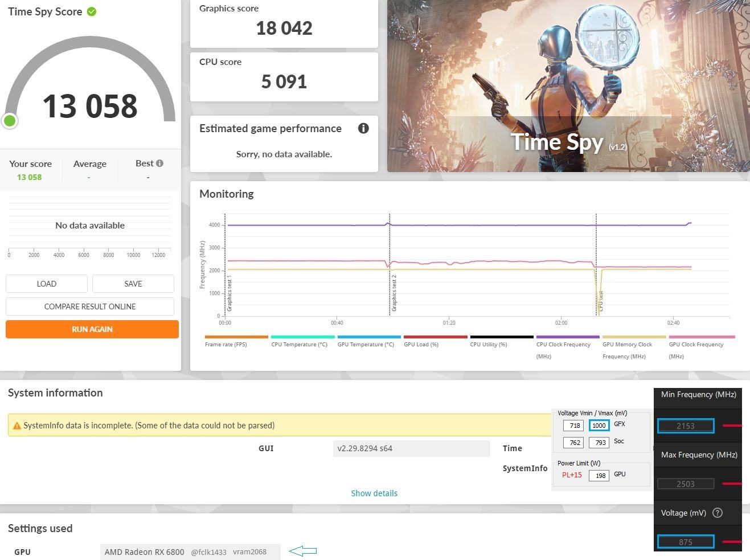Viewport: 750px width, 560px height.
Task: Click the Voltage (mV) help question icon
Action: click(718, 513)
